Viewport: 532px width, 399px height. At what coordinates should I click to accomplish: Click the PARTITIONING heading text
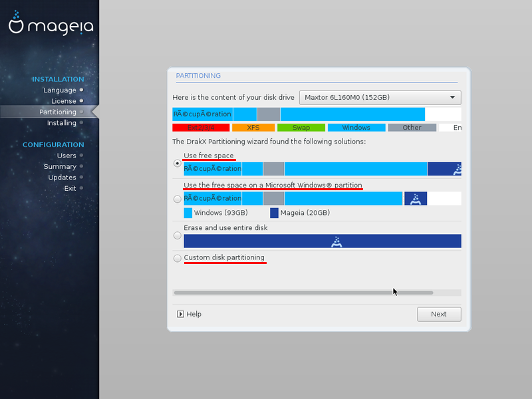coord(198,76)
